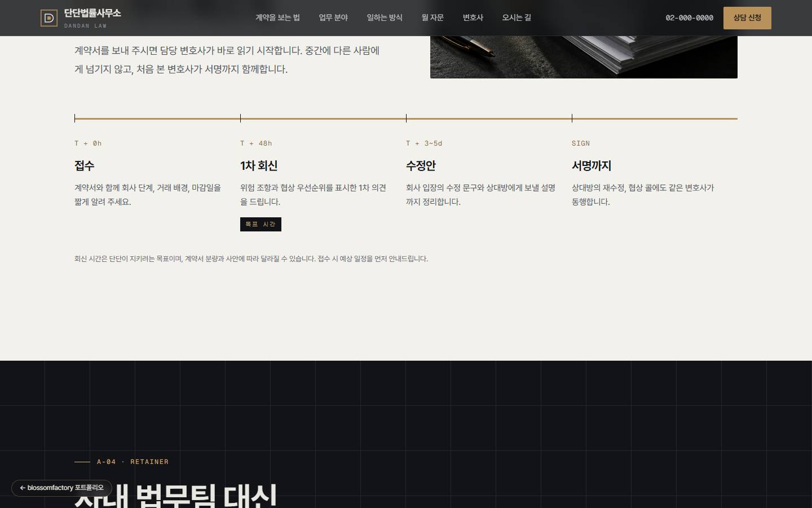Screen dimensions: 812x508
Task: Click the 서명까지 step heading
Action: [x=592, y=165]
